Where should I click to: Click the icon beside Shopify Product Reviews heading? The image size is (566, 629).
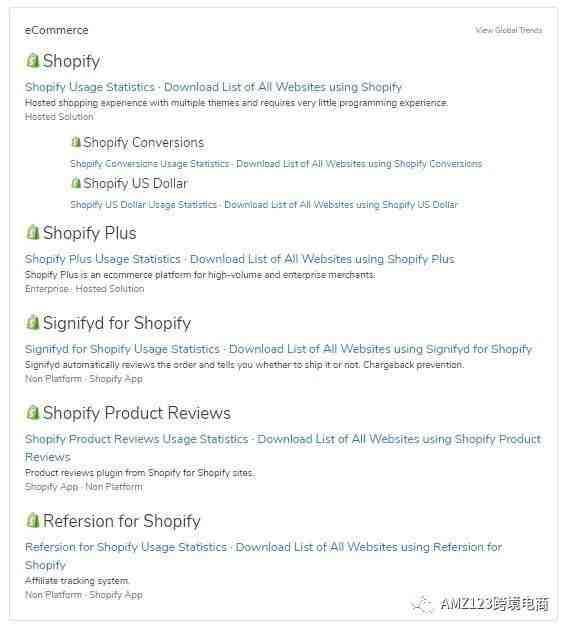click(32, 412)
